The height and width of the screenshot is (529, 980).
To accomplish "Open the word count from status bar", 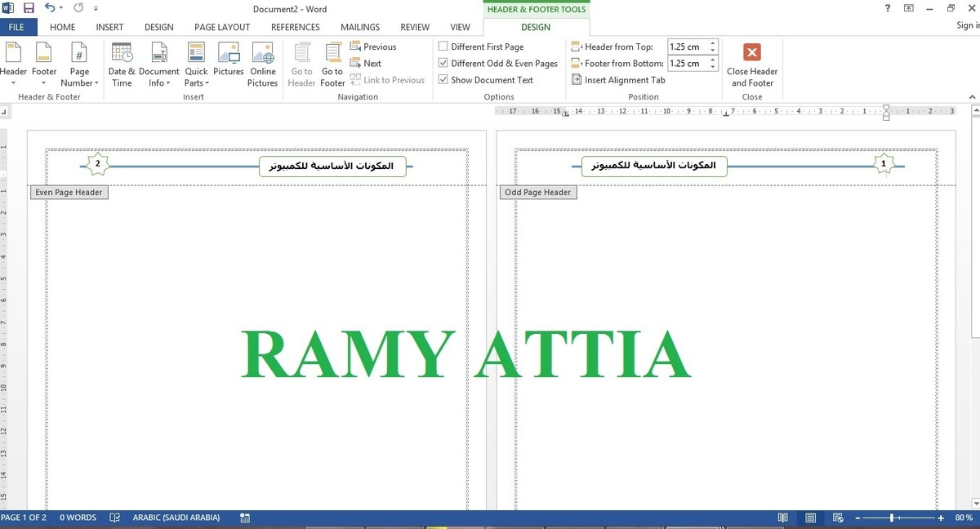I will (78, 517).
